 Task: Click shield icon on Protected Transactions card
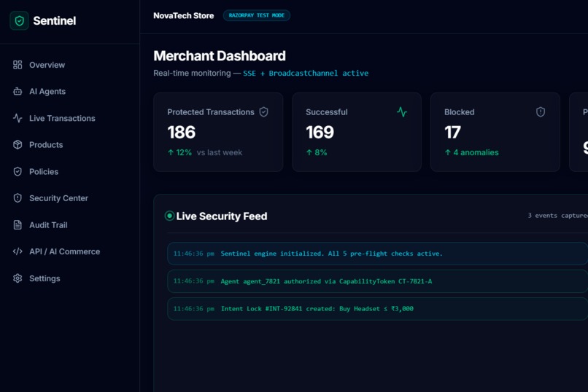(x=264, y=112)
